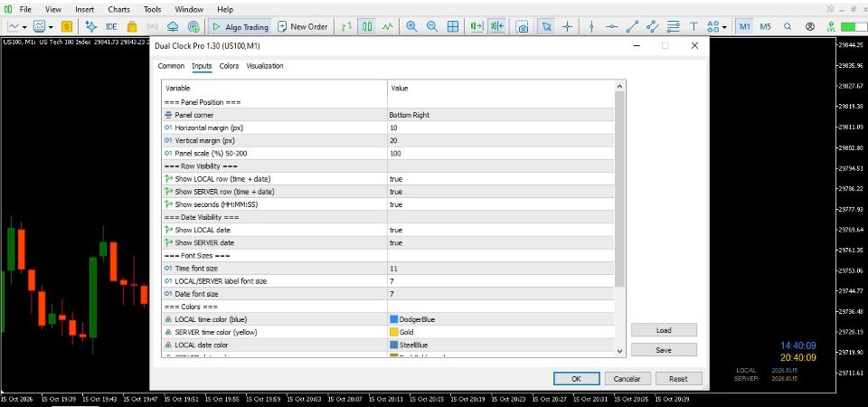Expand the shapes objects dropdown
Screen dimensions: 868x407
[x=724, y=26]
